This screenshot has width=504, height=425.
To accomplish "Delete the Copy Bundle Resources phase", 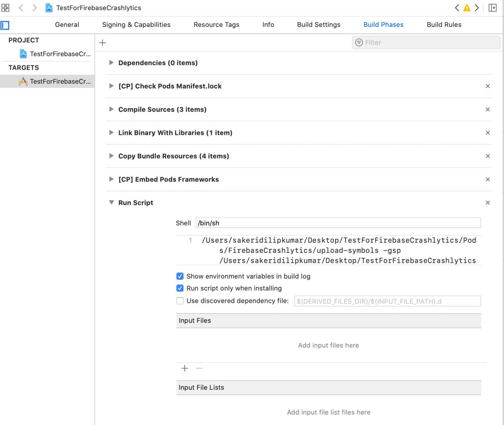I will 488,156.
